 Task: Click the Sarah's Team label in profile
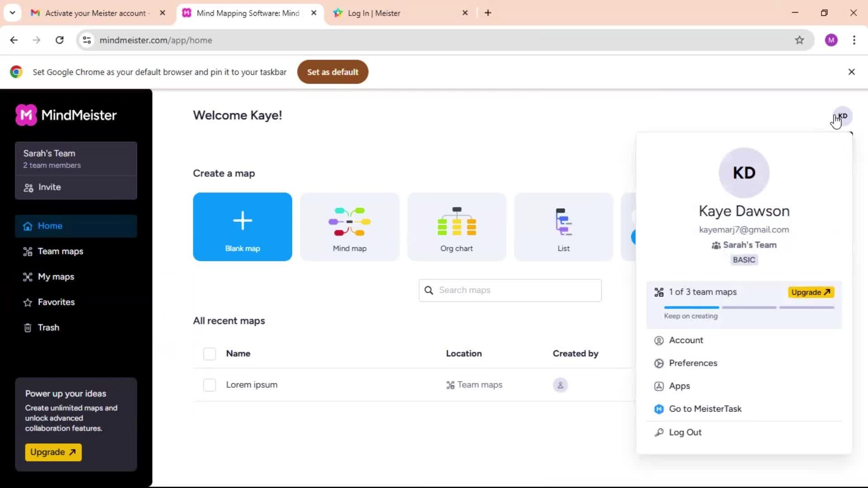[x=750, y=245]
